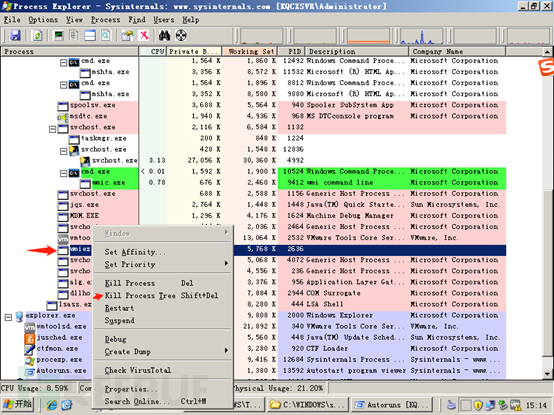The height and width of the screenshot is (415, 554).
Task: Open the File menu
Action: pyautogui.click(x=12, y=20)
